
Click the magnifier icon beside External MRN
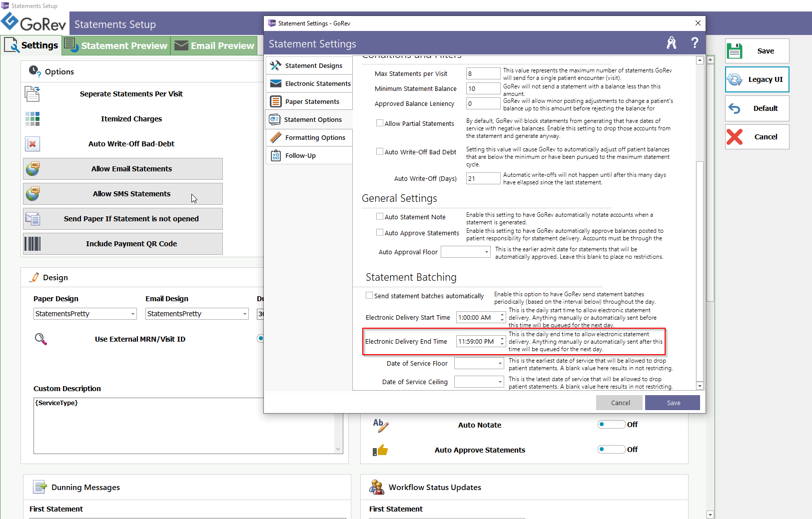[x=40, y=339]
